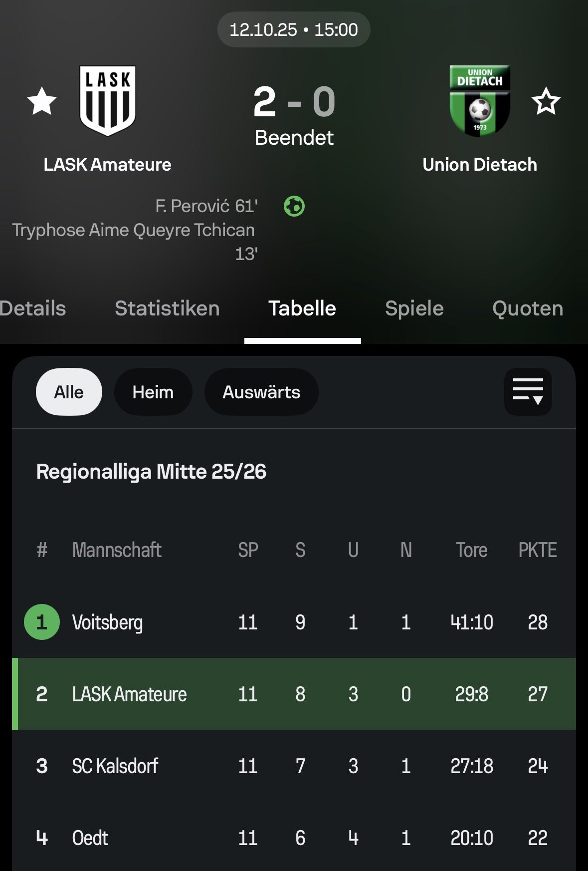Open the Details tab
This screenshot has height=871, width=588.
tap(33, 308)
